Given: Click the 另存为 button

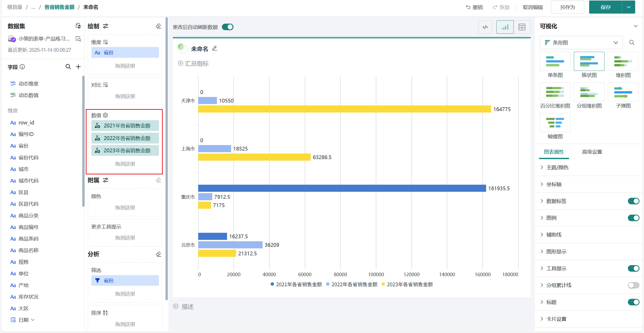Looking at the screenshot, I should pos(567,7).
